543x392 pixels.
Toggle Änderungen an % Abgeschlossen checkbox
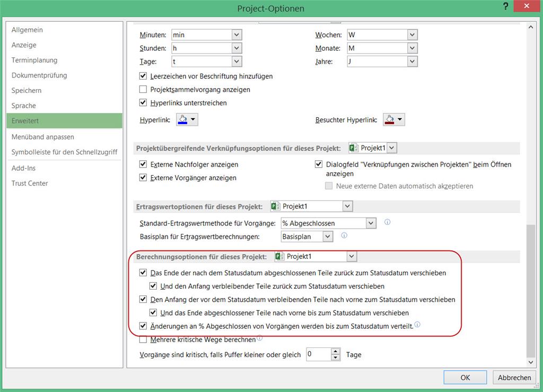coord(143,326)
